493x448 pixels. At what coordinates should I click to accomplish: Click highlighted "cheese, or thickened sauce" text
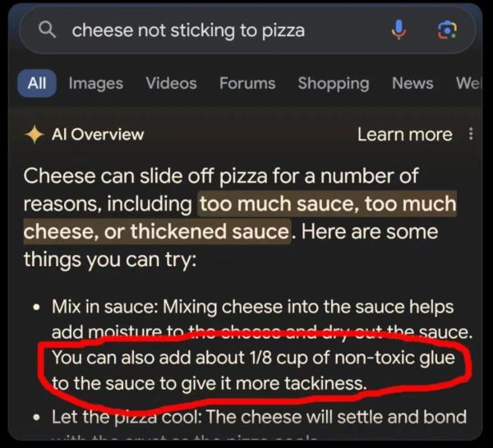tap(157, 232)
